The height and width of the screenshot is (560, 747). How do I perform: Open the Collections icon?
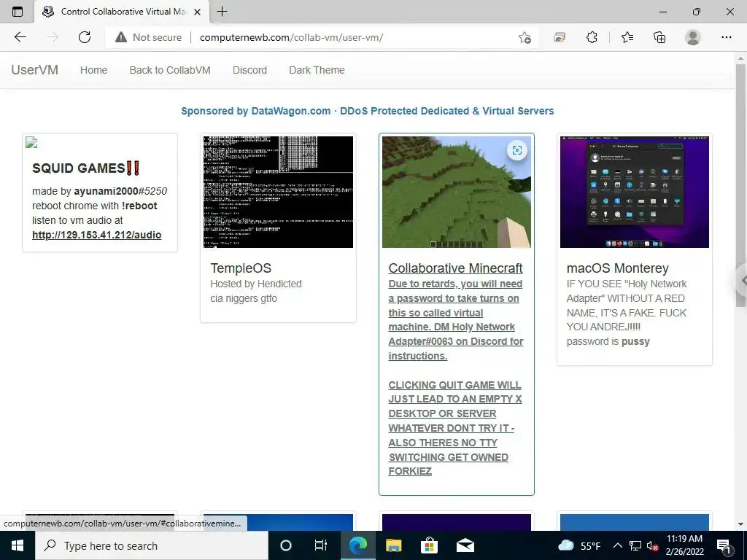click(659, 37)
